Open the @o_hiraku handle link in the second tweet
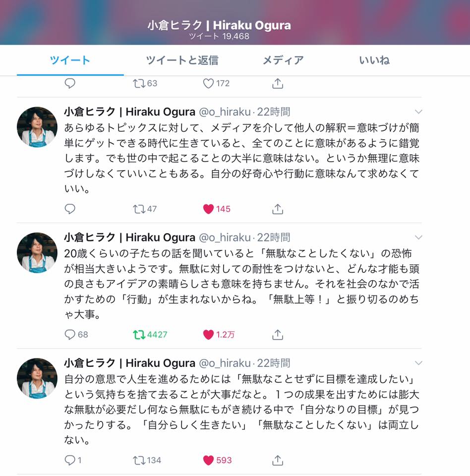The width and height of the screenshot is (470, 476). 225,238
